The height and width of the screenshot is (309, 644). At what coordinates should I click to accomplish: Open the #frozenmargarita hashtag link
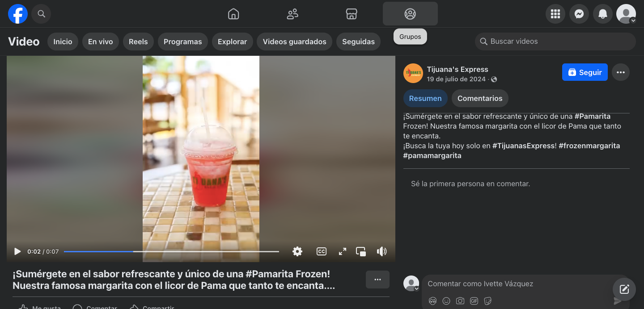(589, 146)
